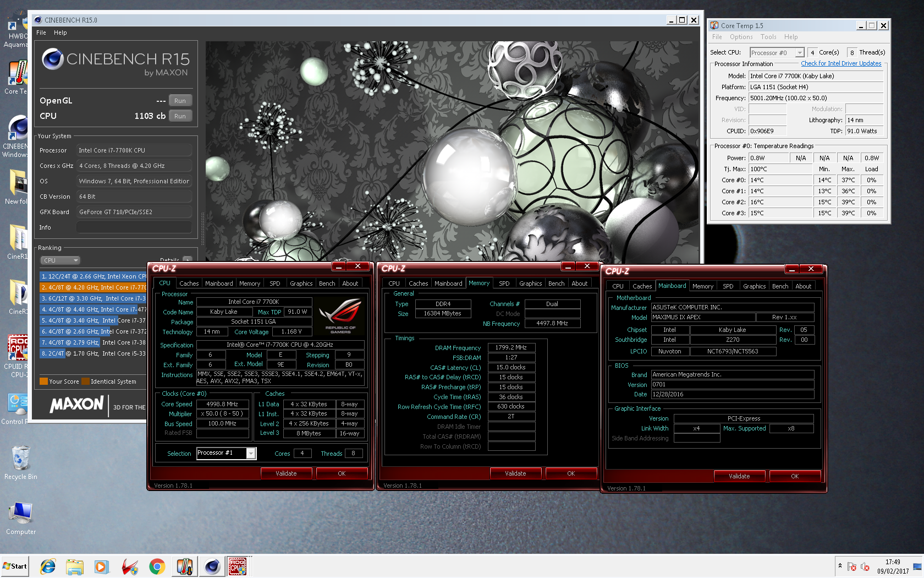The width and height of the screenshot is (924, 578).
Task: Open the Recycle Bin desktop icon
Action: pos(20,463)
